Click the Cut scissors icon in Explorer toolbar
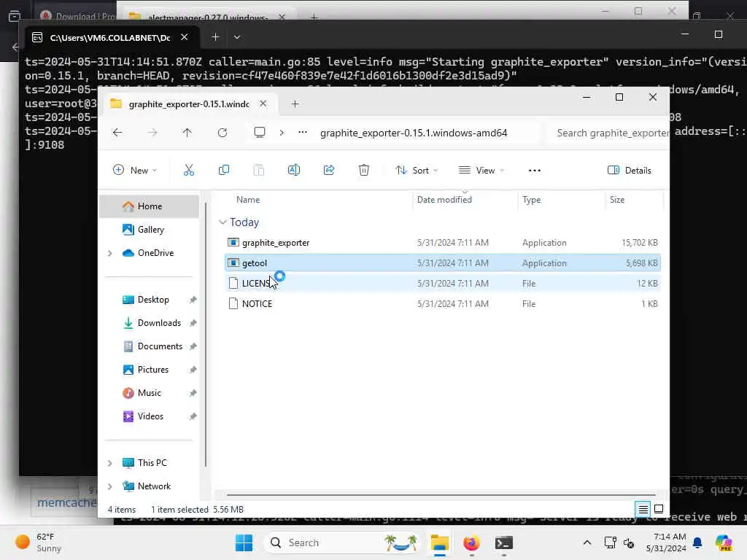Image resolution: width=747 pixels, height=560 pixels. pos(189,170)
